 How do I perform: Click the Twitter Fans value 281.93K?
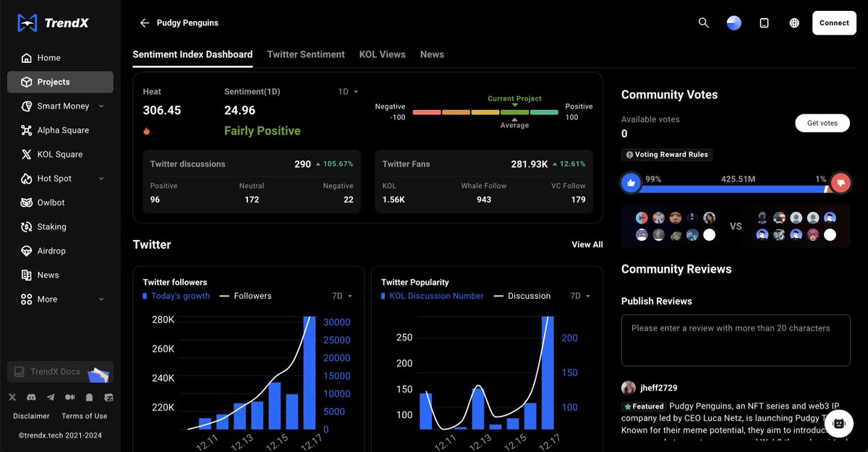[529, 164]
